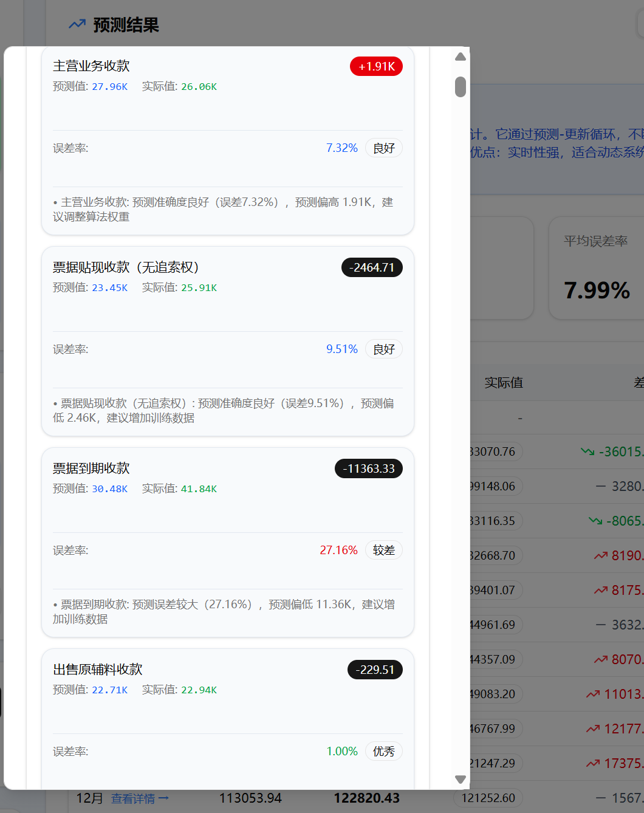
Task: Select the 较差 rating tag
Action: tap(383, 550)
